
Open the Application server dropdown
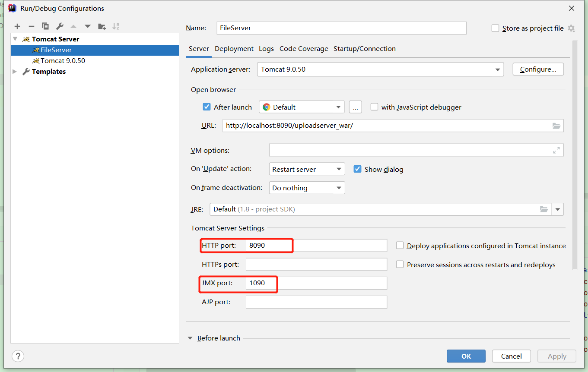coord(380,69)
